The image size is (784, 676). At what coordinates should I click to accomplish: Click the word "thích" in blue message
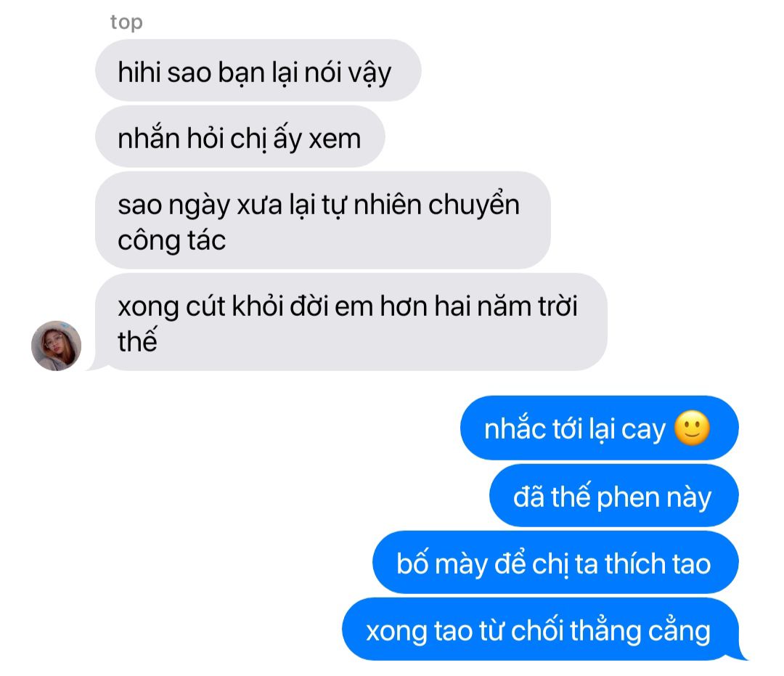634,563
